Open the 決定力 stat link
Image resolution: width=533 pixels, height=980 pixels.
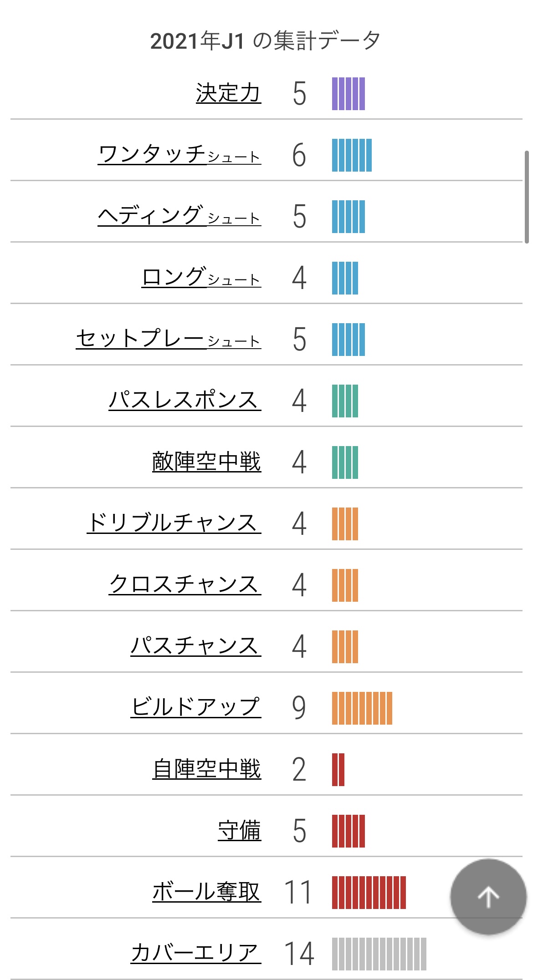[229, 93]
